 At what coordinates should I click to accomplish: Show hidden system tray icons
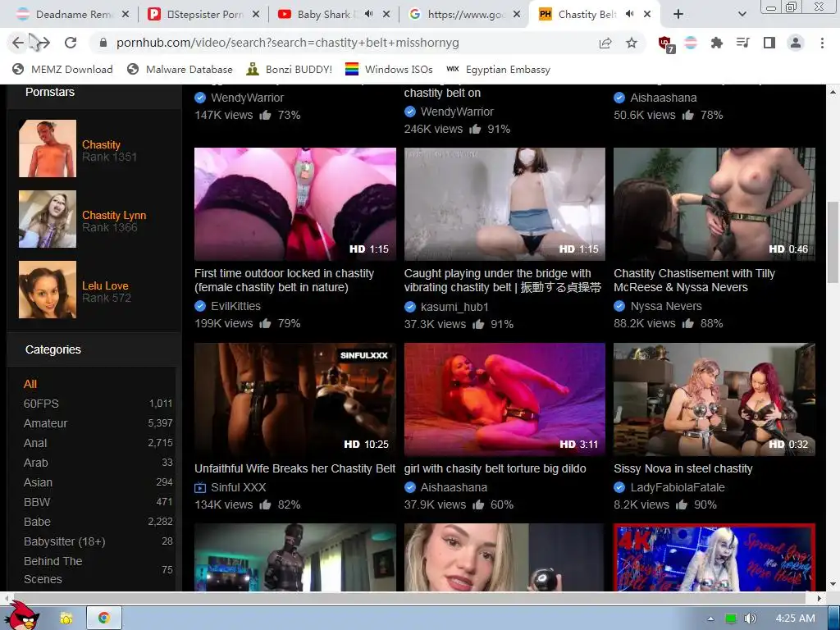pos(710,619)
